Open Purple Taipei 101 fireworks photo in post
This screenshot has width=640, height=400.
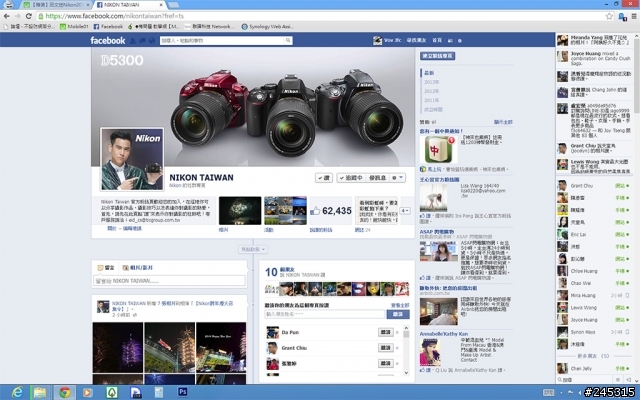[118, 347]
